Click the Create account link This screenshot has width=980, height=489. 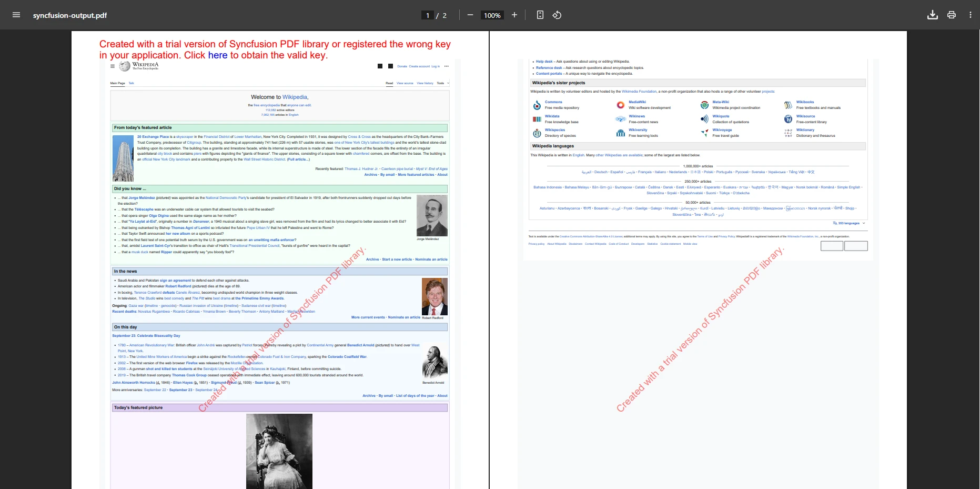[x=419, y=66]
